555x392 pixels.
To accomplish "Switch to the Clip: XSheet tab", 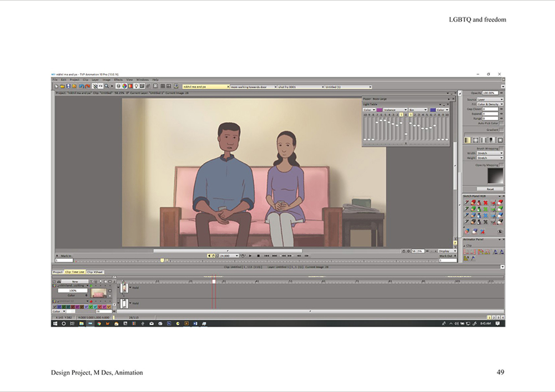I will [x=95, y=272].
